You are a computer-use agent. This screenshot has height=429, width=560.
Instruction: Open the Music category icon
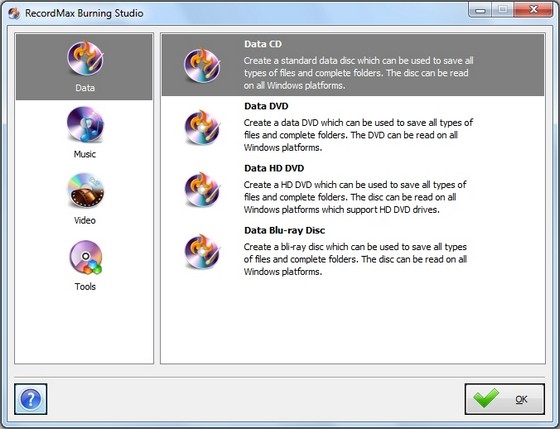point(85,125)
